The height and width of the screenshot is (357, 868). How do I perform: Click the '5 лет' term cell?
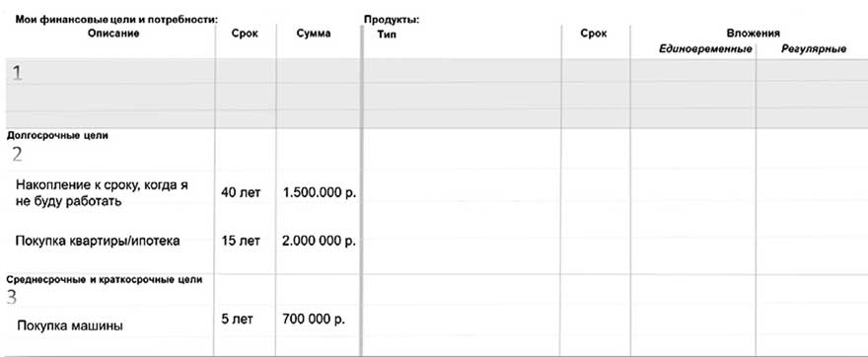237,320
